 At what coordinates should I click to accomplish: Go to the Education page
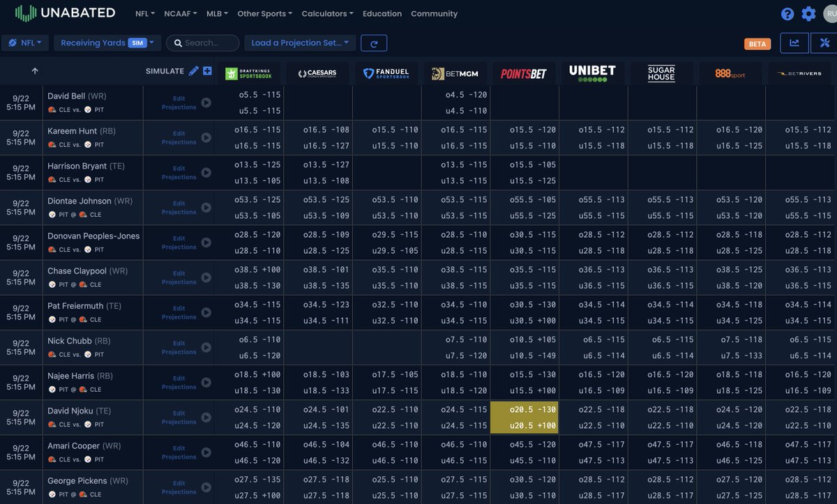pos(382,13)
